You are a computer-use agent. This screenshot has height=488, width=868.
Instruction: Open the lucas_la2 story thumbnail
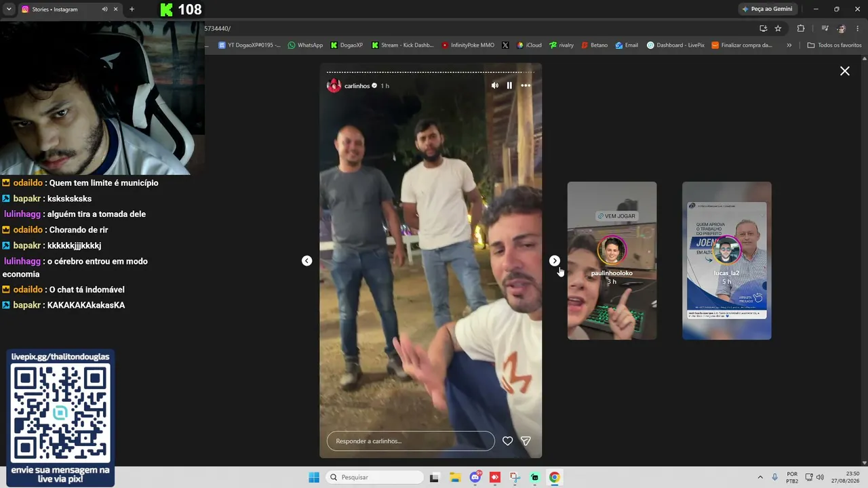click(x=727, y=261)
